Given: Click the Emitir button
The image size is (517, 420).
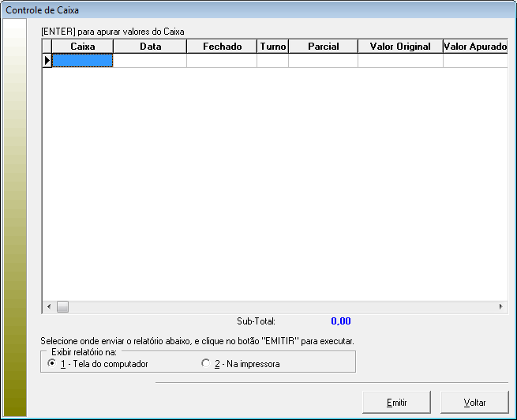Looking at the screenshot, I should pyautogui.click(x=396, y=402).
